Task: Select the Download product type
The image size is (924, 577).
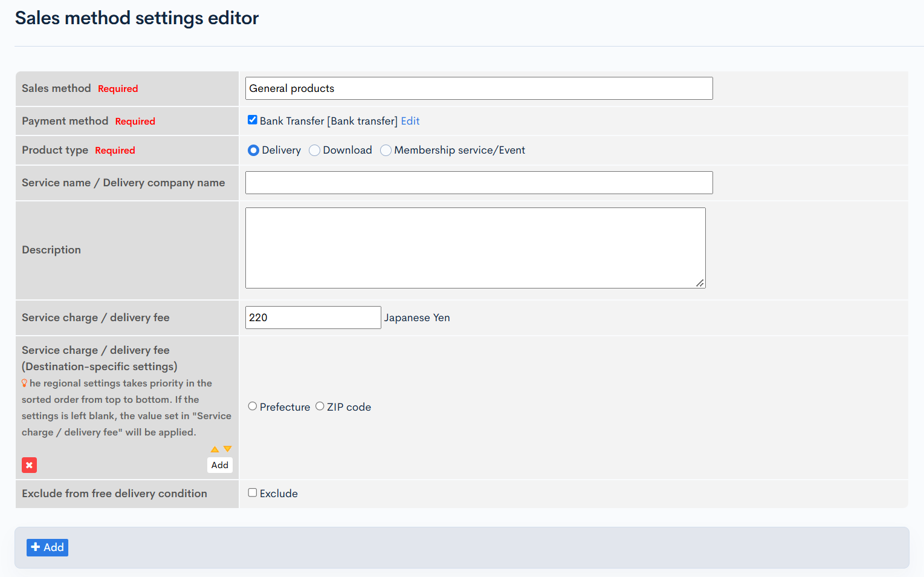Action: click(x=314, y=150)
